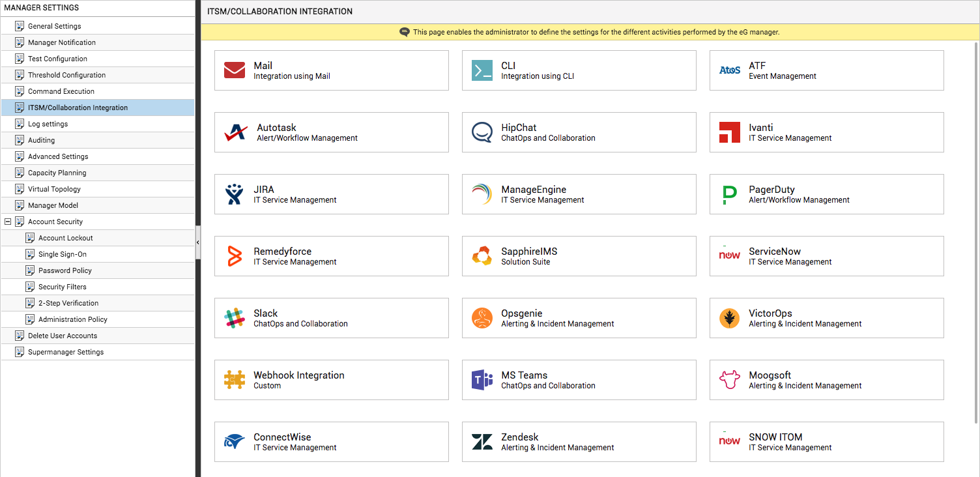Click the Moogsoft cow logo icon

click(x=730, y=380)
